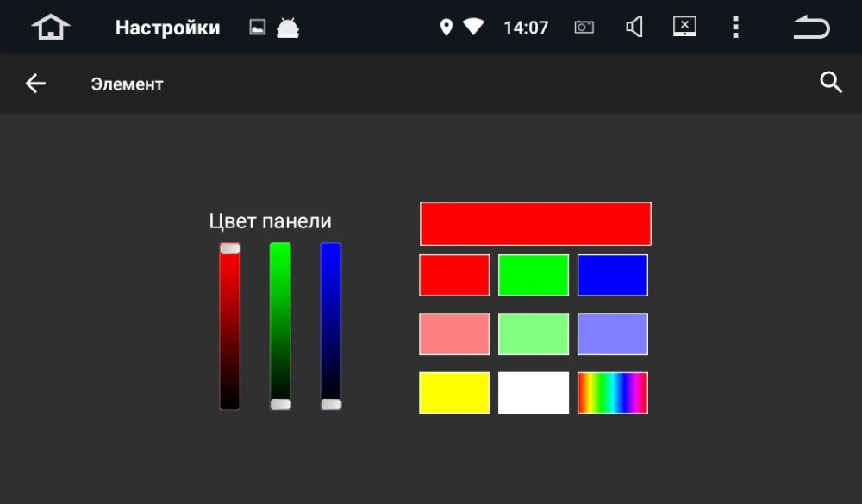
Task: Tap the location pin icon
Action: 446,28
